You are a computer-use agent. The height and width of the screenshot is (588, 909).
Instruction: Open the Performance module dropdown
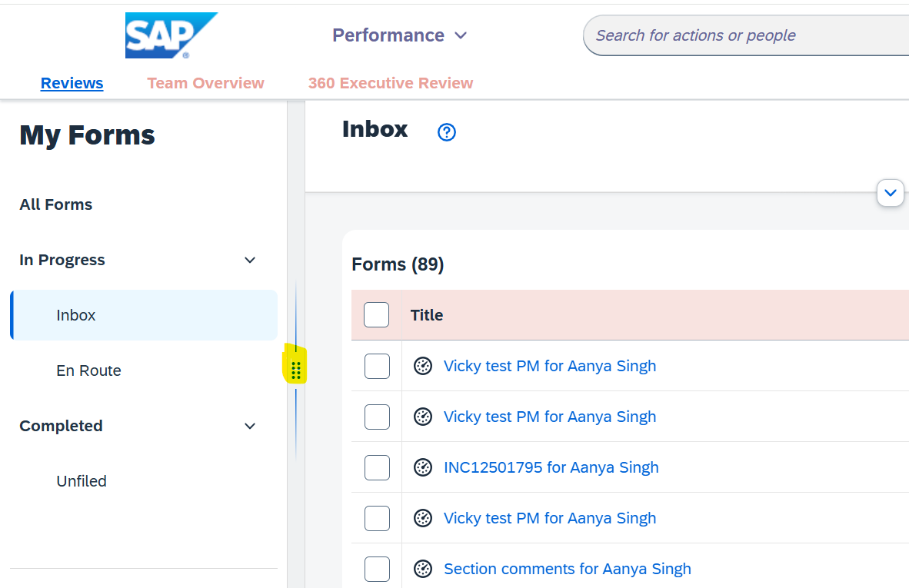coord(399,35)
